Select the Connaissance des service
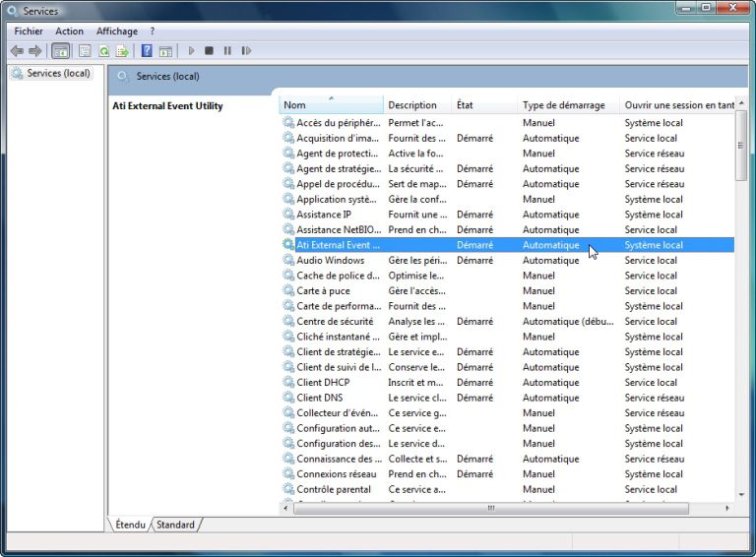The width and height of the screenshot is (756, 557). click(506, 459)
